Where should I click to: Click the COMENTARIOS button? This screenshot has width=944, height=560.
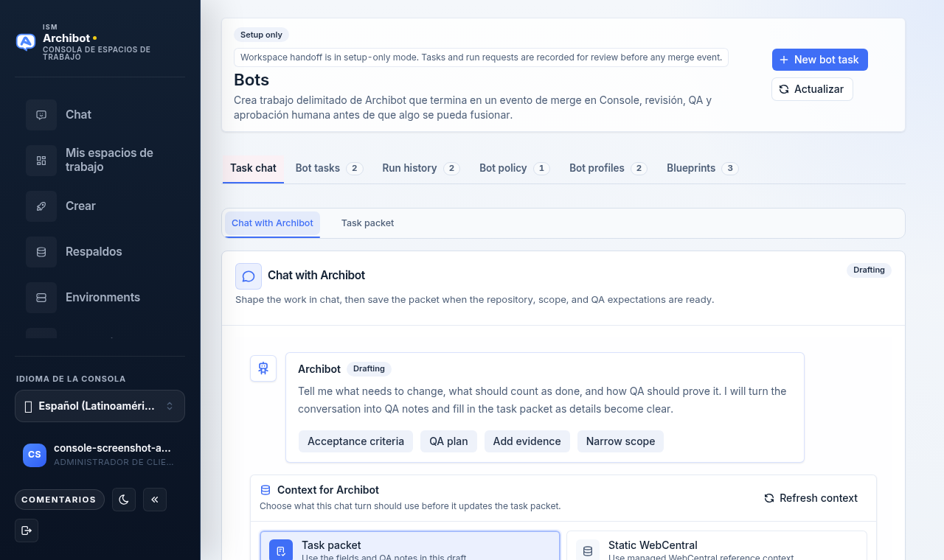[60, 500]
